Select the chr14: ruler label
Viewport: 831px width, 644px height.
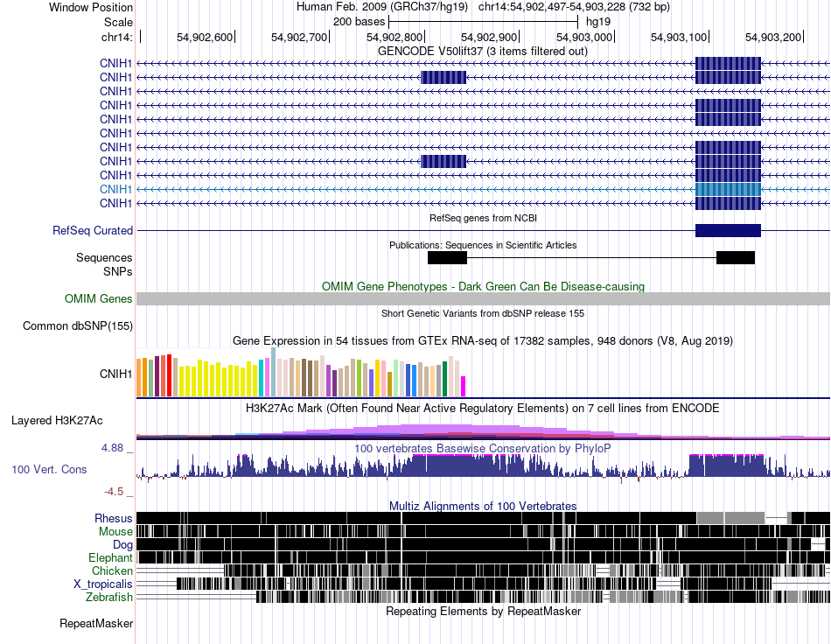tap(116, 37)
